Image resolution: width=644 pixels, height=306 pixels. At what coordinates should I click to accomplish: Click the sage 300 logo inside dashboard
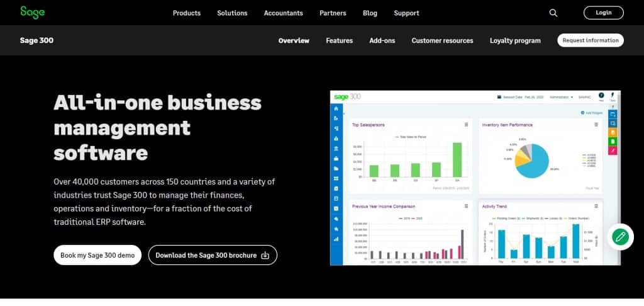click(x=347, y=97)
